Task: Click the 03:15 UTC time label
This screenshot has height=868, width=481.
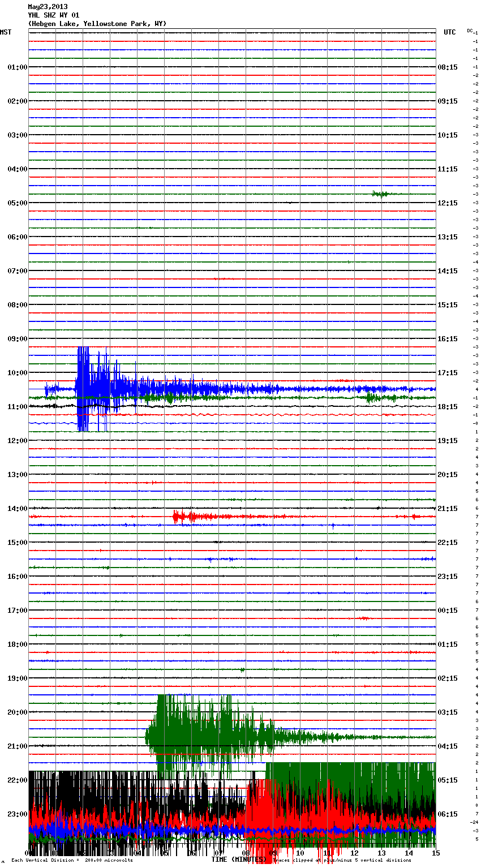Action: pyautogui.click(x=448, y=712)
